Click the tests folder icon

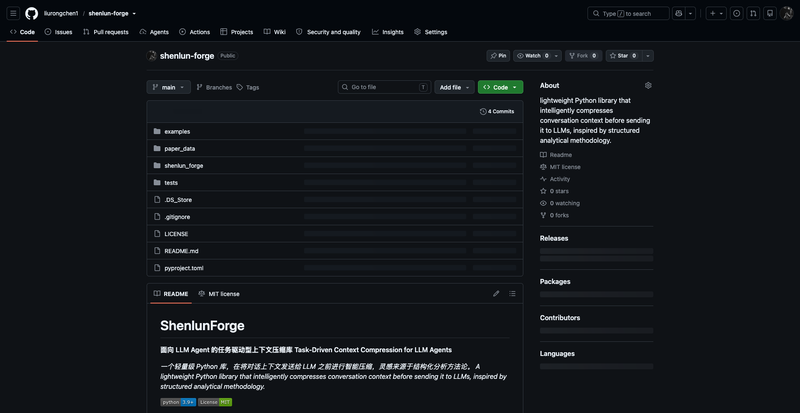click(x=157, y=183)
